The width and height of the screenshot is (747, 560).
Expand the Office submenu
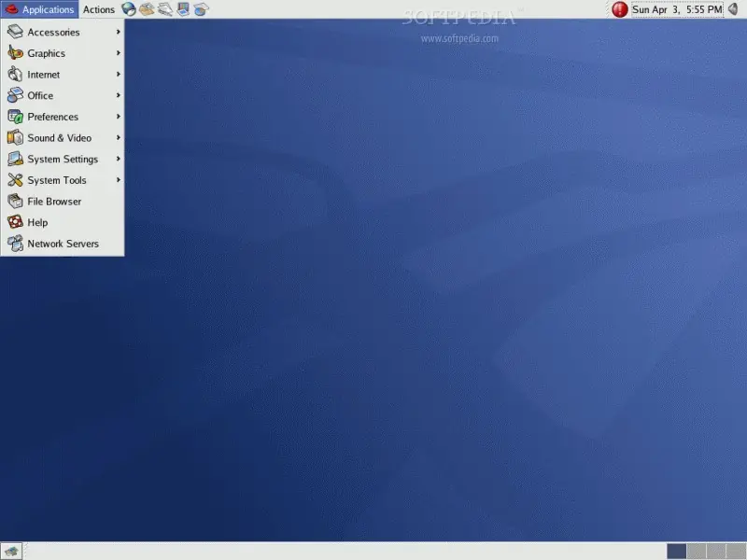coord(63,95)
